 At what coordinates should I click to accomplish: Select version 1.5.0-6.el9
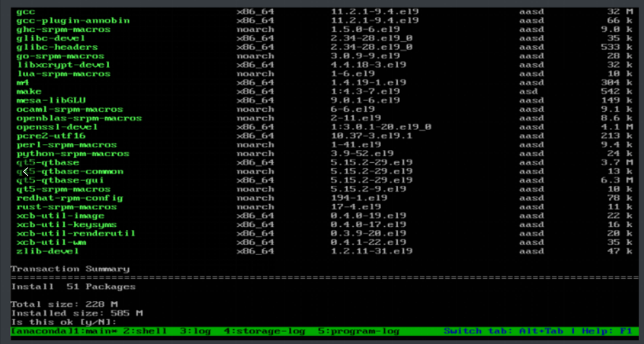pyautogui.click(x=366, y=30)
